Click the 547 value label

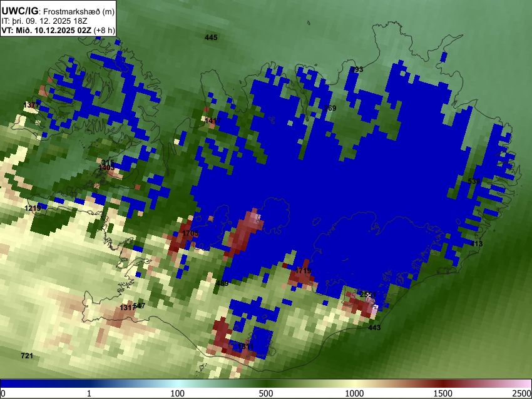pyautogui.click(x=140, y=306)
